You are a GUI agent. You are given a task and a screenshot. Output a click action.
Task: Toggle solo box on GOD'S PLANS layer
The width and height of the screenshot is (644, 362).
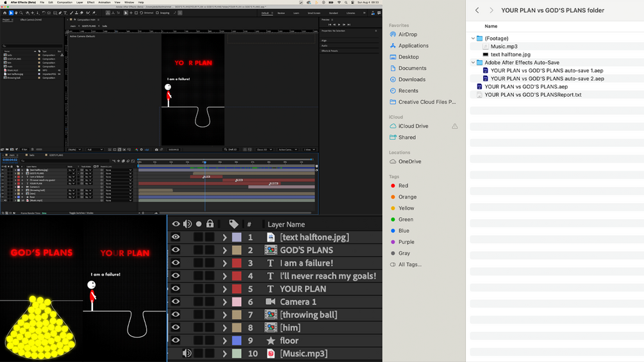199,250
